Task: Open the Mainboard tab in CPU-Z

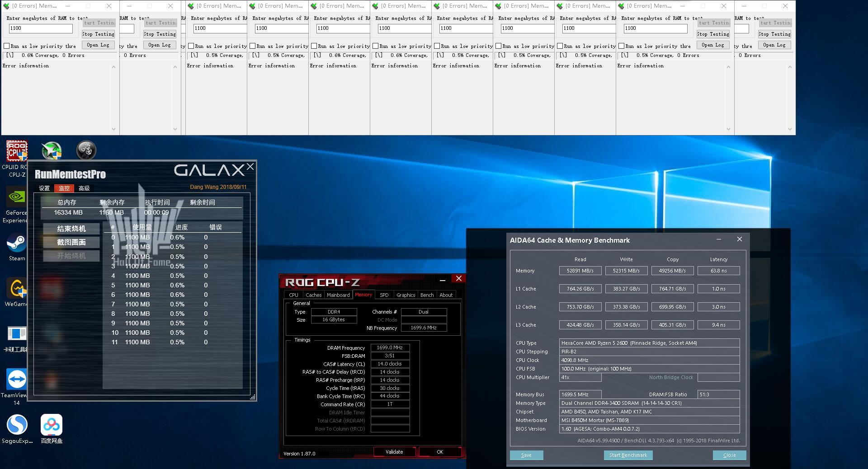Action: point(338,295)
